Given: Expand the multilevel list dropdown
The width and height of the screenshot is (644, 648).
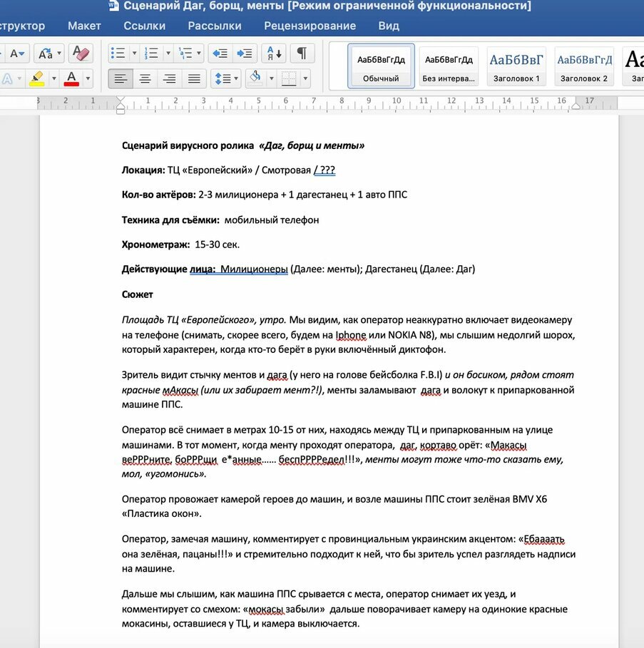Looking at the screenshot, I should 199,53.
